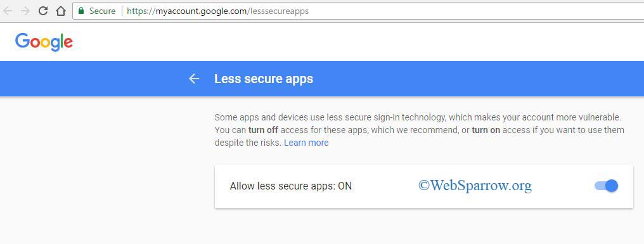Click the Allow less secure apps: ON label

point(291,186)
